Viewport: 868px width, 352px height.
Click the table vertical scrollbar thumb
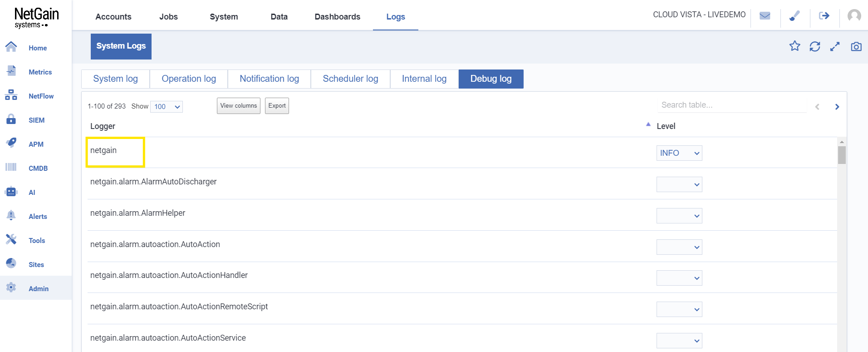[842, 155]
